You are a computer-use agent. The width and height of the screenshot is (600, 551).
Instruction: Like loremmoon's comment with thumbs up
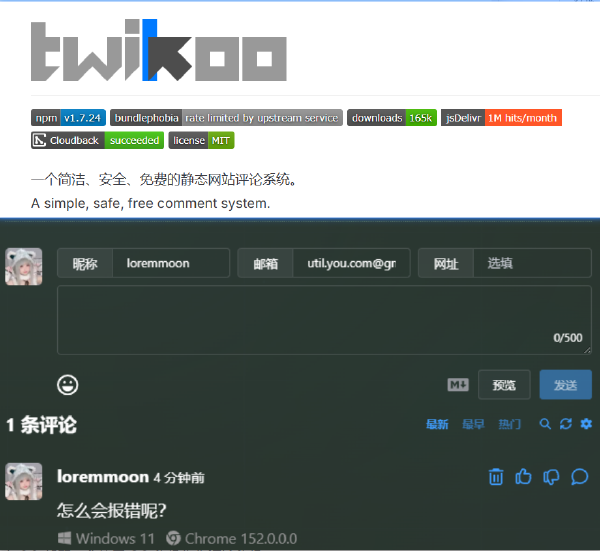tap(523, 477)
